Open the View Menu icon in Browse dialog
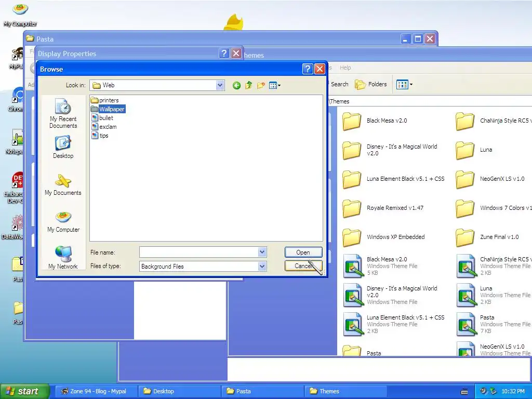The image size is (532, 399). pyautogui.click(x=274, y=85)
